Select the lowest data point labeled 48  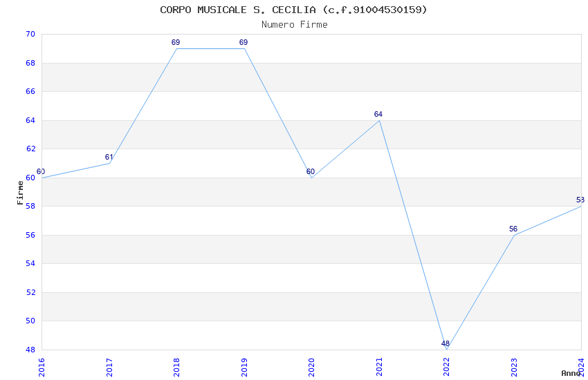447,350
